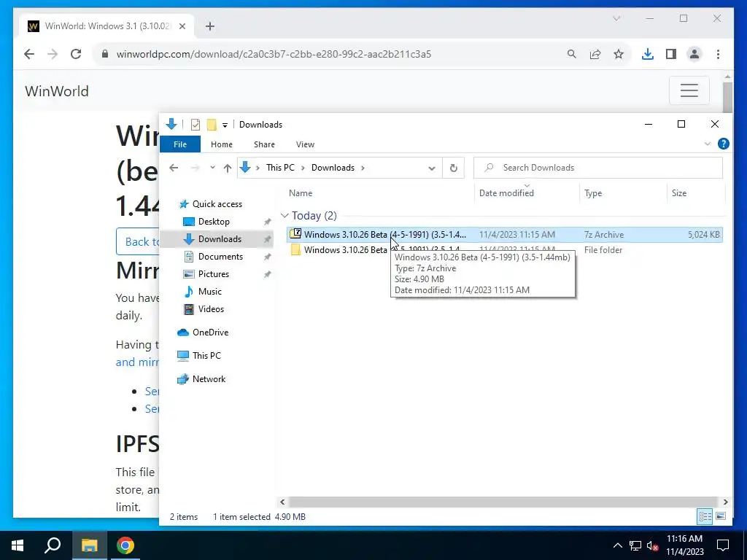
Task: Toggle WinWorld hamburger navigation menu
Action: coord(689,90)
